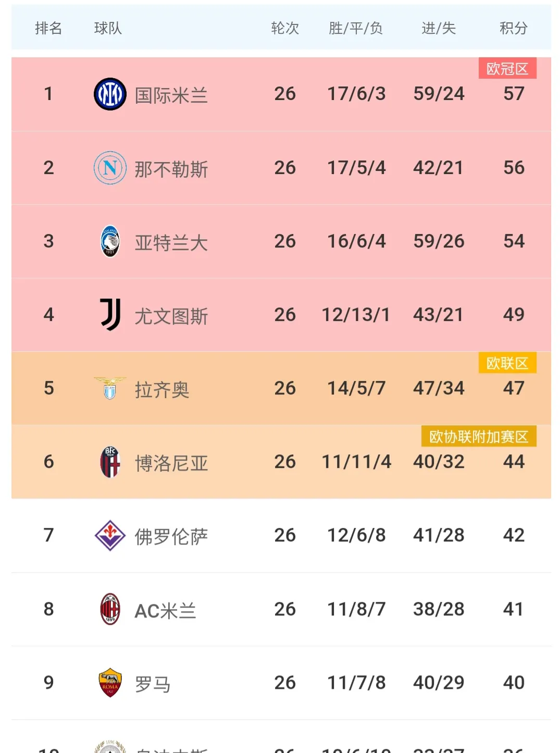Image resolution: width=560 pixels, height=753 pixels.
Task: Select the 博洛尼亚 BFC badge
Action: pos(108,462)
